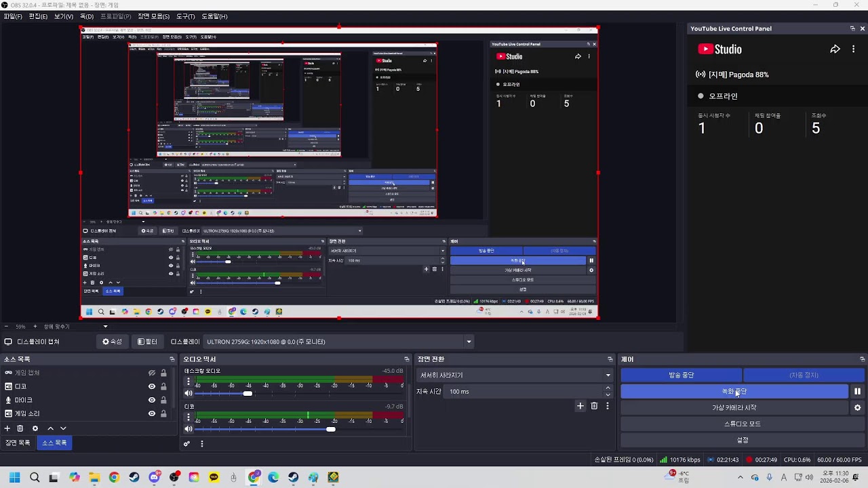Open the 파일(F) menu
This screenshot has height=488, width=868.
(x=13, y=16)
